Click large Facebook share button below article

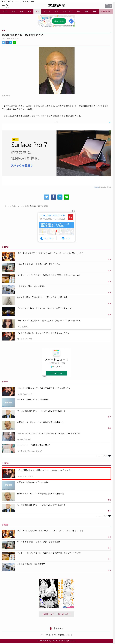tap(53, 197)
